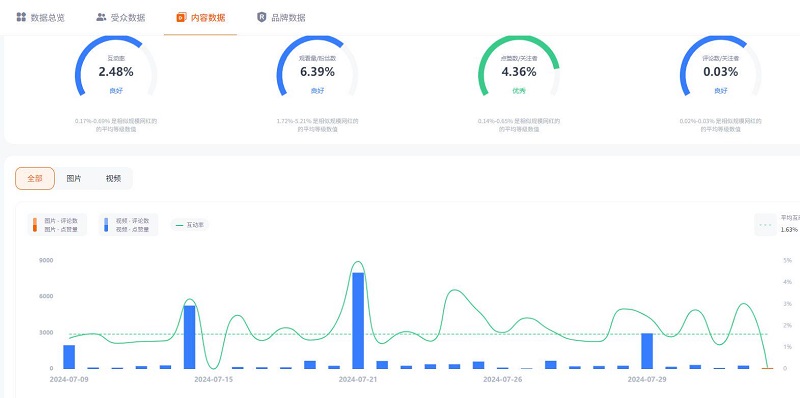Click the orange 内容数据 tab icon
The height and width of the screenshot is (398, 800).
181,17
